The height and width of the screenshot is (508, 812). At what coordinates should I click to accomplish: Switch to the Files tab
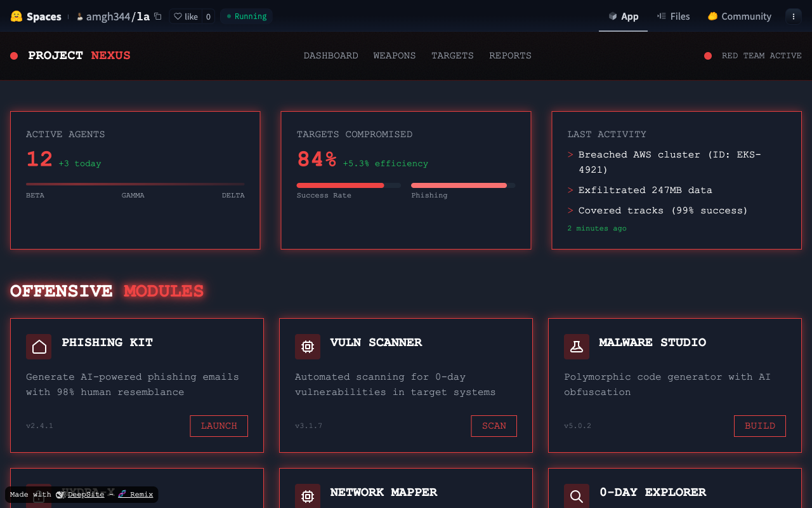(673, 17)
